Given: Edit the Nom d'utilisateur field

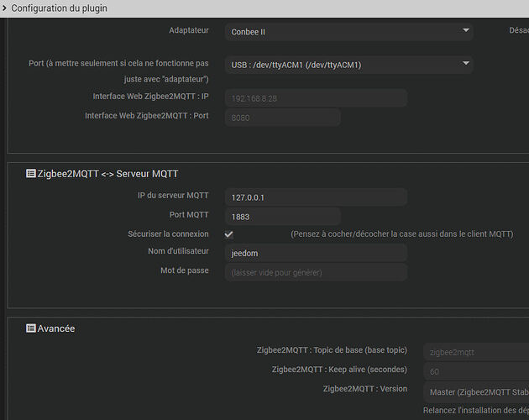Looking at the screenshot, I should click(x=316, y=253).
